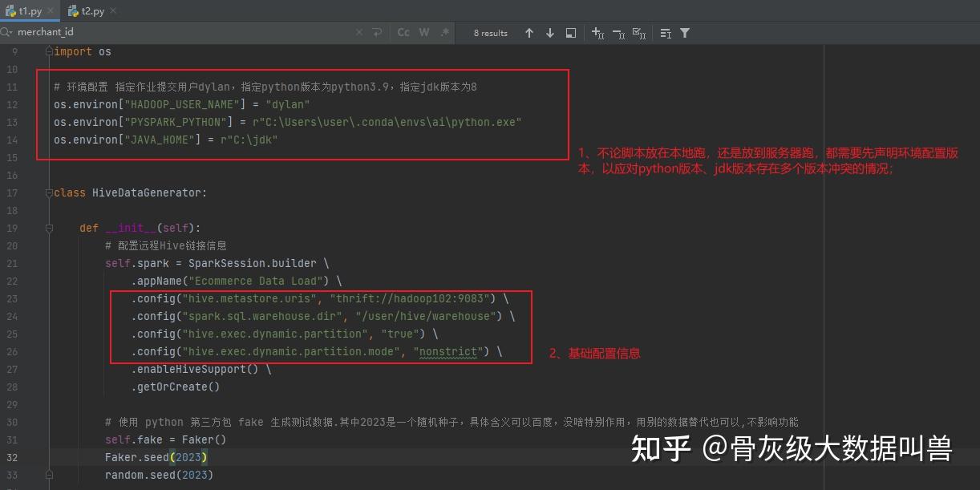Jump to the previous merchant_id occurrence
This screenshot has height=490, width=980.
[529, 32]
